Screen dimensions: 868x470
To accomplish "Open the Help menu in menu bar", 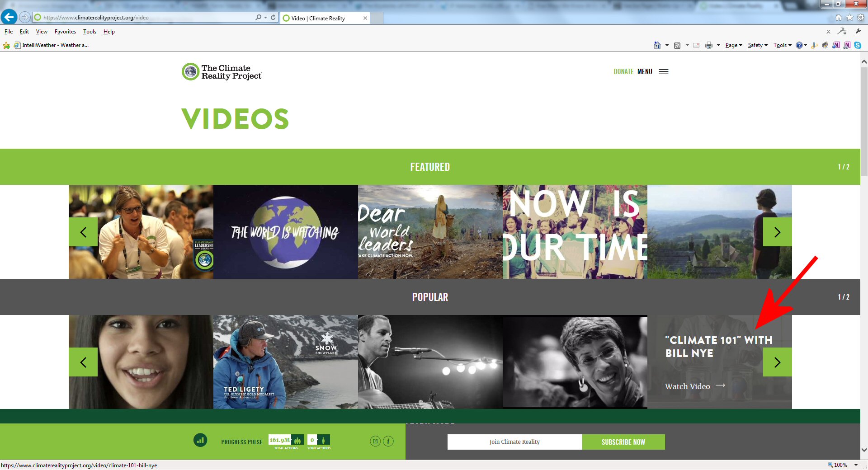I will tap(109, 32).
